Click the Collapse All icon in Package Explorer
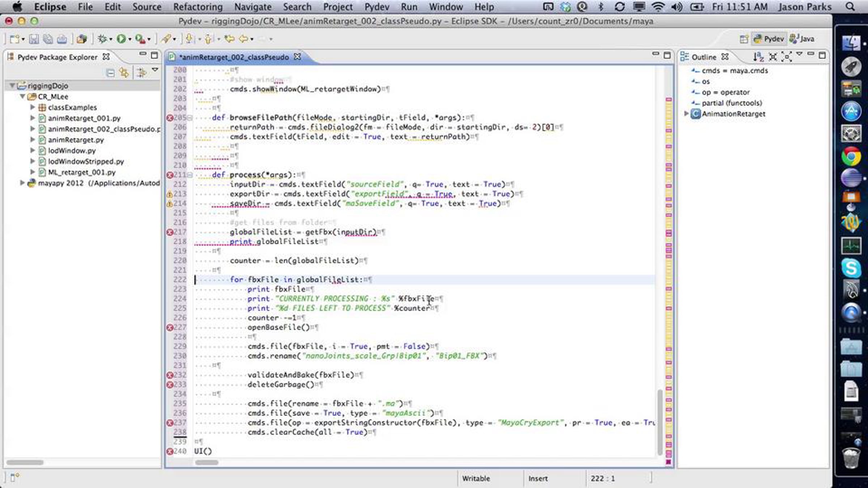This screenshot has width=868, height=488. click(110, 73)
